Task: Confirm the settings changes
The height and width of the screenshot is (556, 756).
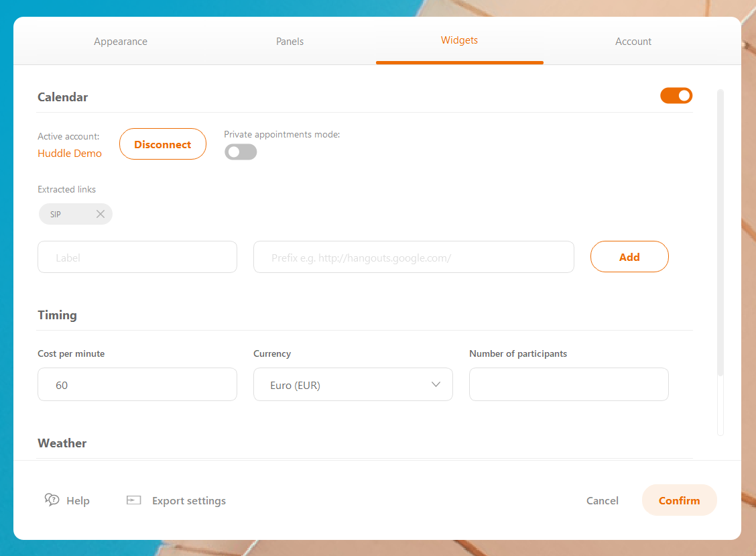Action: click(679, 500)
